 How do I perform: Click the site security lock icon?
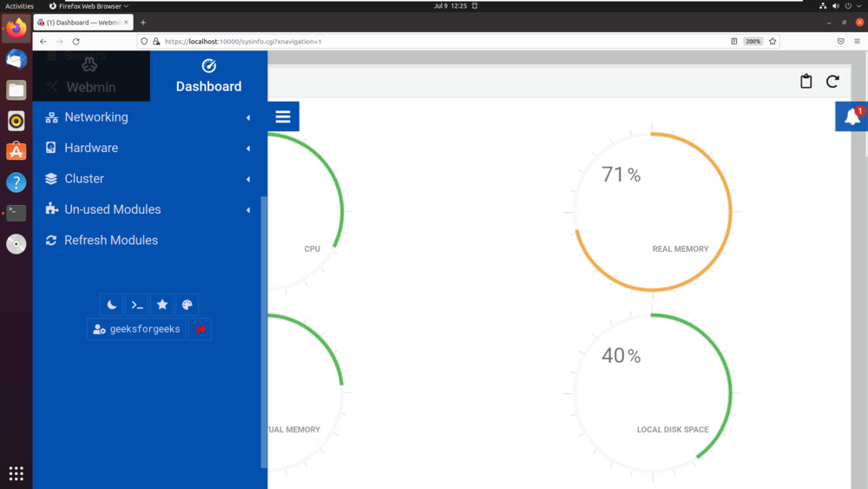pyautogui.click(x=156, y=42)
